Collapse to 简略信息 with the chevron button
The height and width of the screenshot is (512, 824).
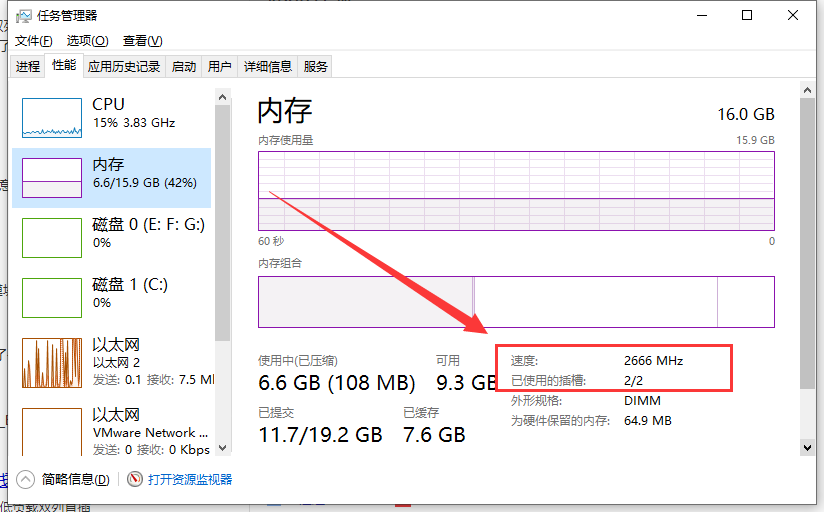click(x=25, y=480)
